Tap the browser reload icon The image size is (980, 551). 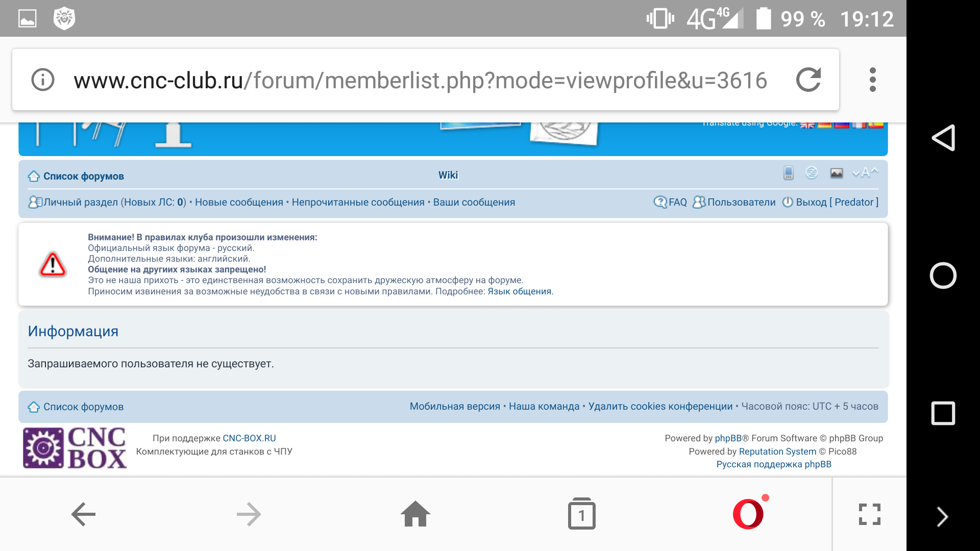808,80
